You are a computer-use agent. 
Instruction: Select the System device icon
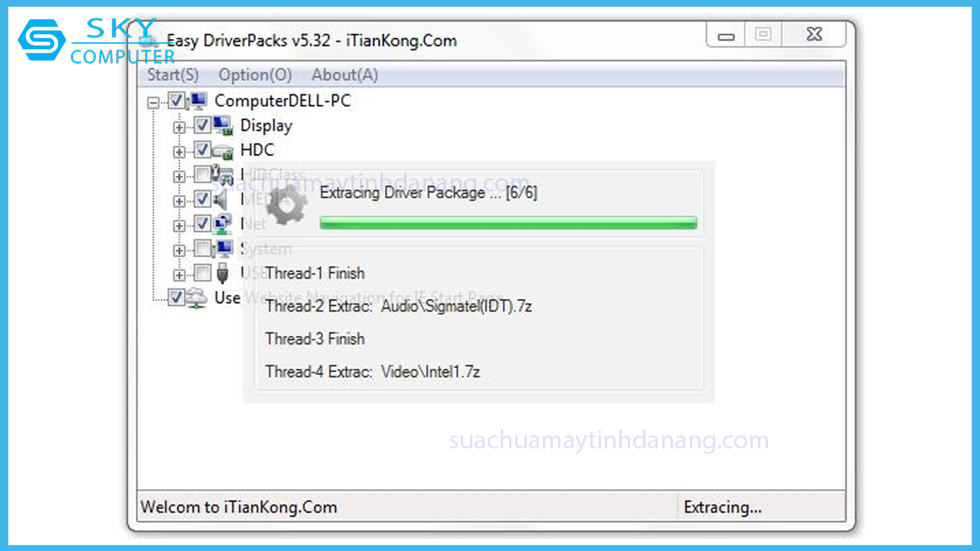pyautogui.click(x=223, y=249)
